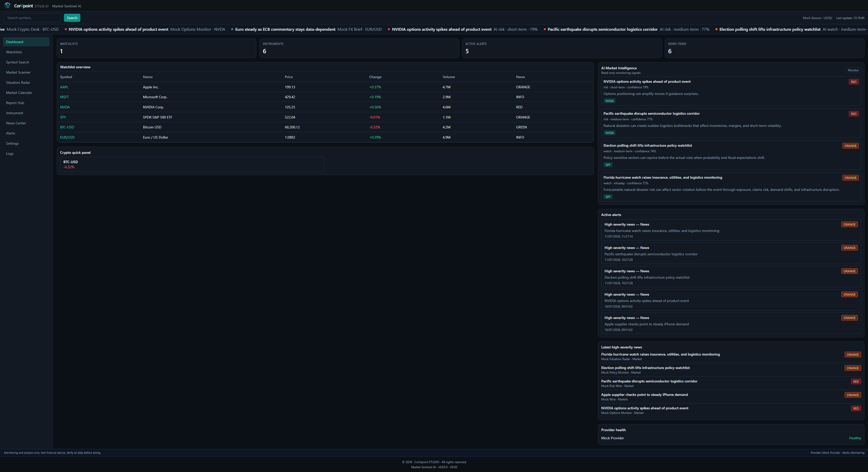
Task: Open the BTC-USD symbol link in watchlist
Action: 67,127
